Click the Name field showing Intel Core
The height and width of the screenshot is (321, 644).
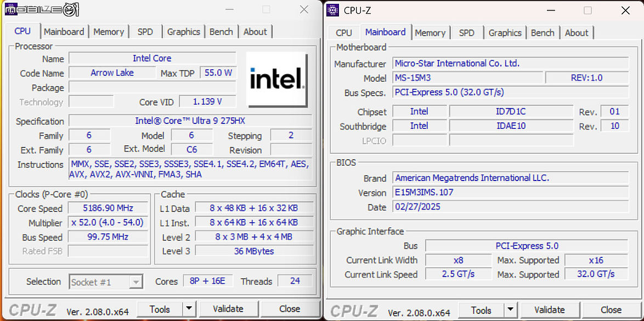(152, 58)
